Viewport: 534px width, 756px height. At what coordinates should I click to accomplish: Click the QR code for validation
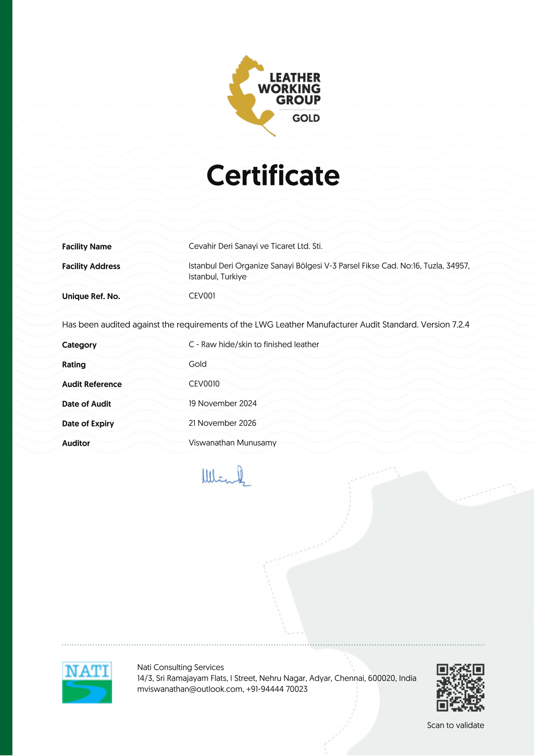click(x=460, y=687)
